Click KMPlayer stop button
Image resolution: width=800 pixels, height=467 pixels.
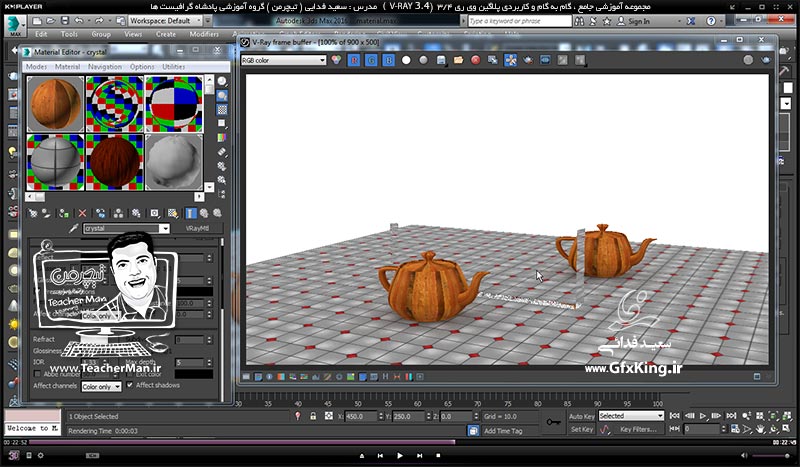[x=438, y=455]
